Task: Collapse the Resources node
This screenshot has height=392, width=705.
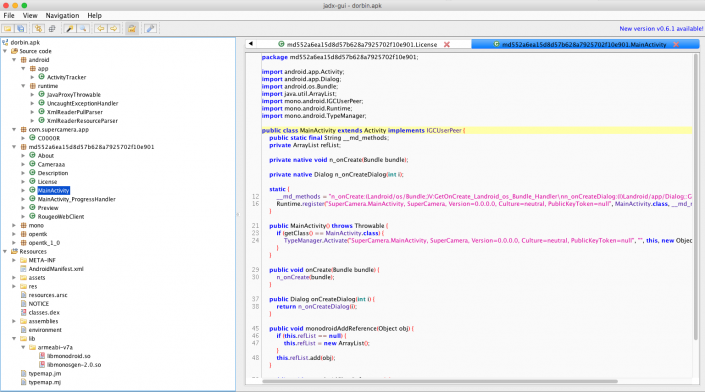Action: 5,251
